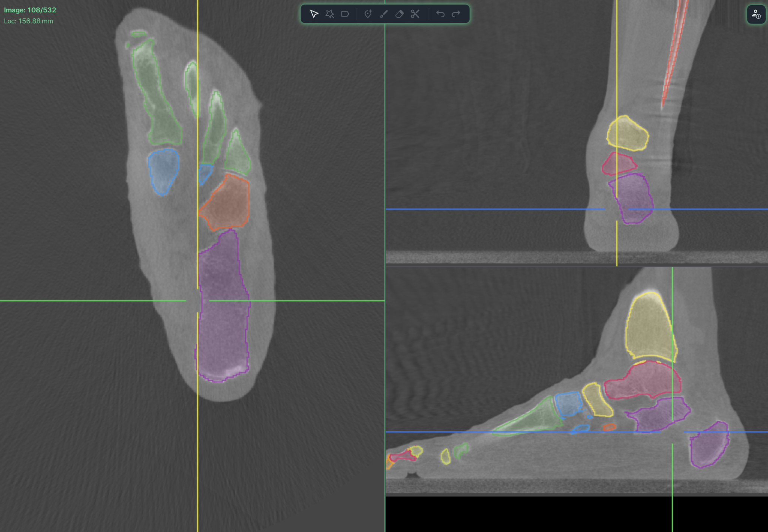768x532 pixels.
Task: Select the eraser tool
Action: [x=399, y=14]
